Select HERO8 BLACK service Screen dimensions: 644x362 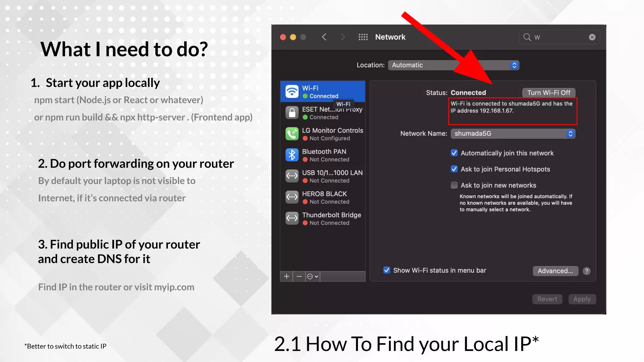[x=323, y=197]
